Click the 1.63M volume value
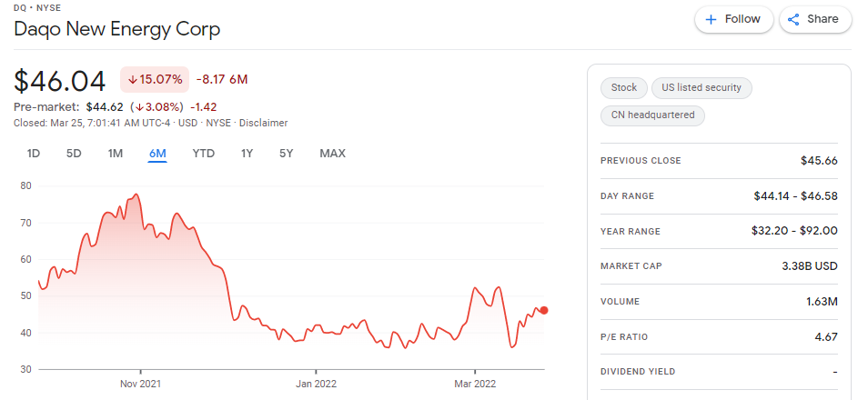868x400 pixels. click(x=823, y=302)
